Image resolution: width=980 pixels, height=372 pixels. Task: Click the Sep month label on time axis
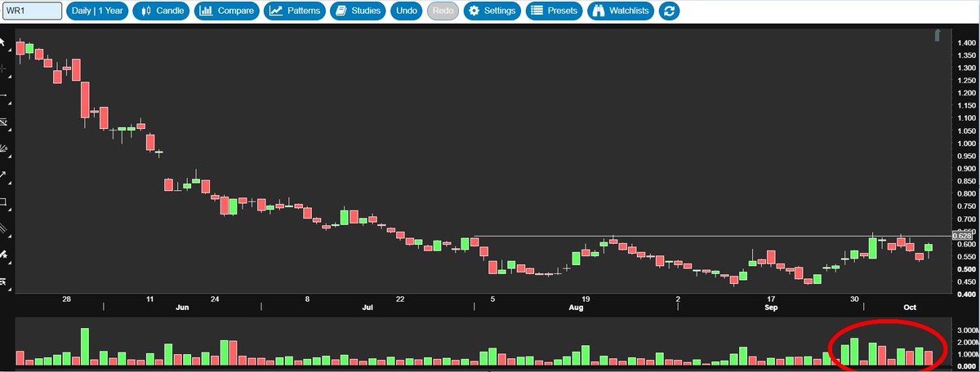coord(773,308)
